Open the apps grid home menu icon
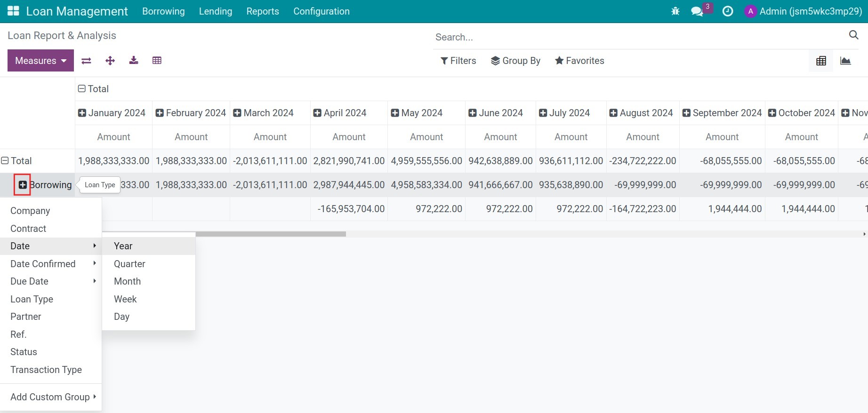 [13, 11]
